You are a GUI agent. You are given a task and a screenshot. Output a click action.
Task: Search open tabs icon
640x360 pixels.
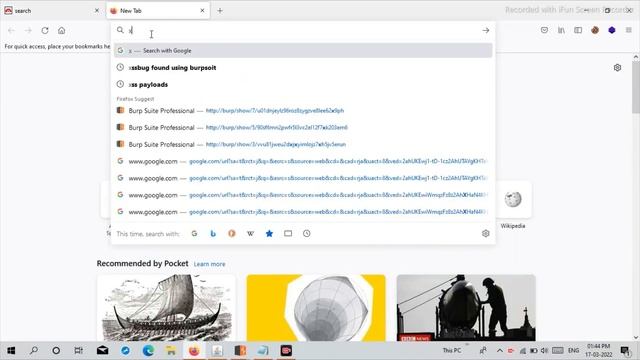tap(288, 233)
